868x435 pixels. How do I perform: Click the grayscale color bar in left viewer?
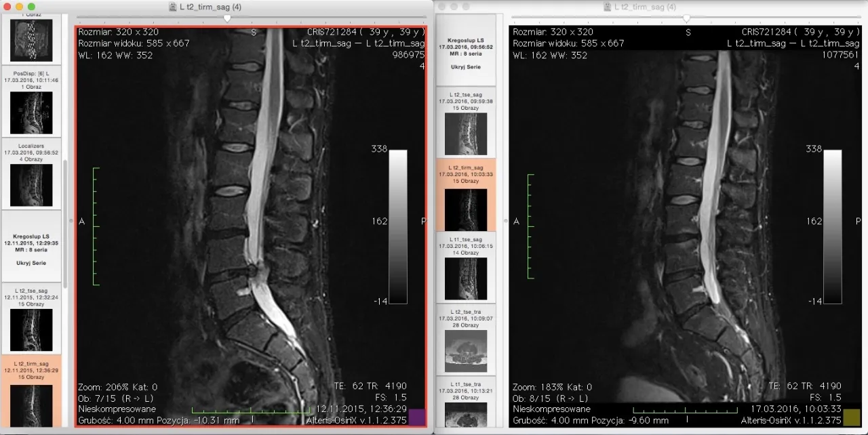click(398, 226)
